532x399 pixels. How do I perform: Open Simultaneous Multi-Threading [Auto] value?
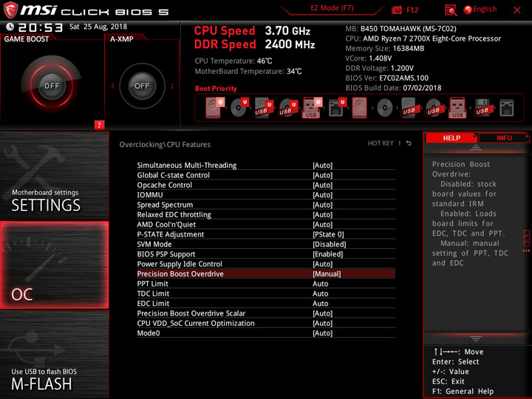(322, 166)
